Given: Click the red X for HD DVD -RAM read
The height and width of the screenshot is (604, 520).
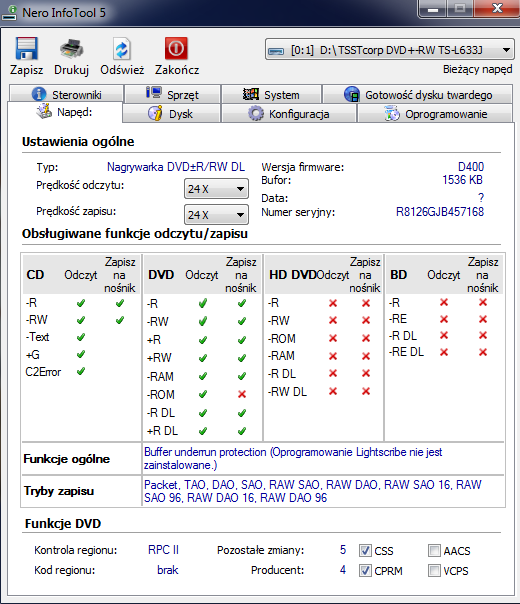Looking at the screenshot, I should tap(333, 356).
